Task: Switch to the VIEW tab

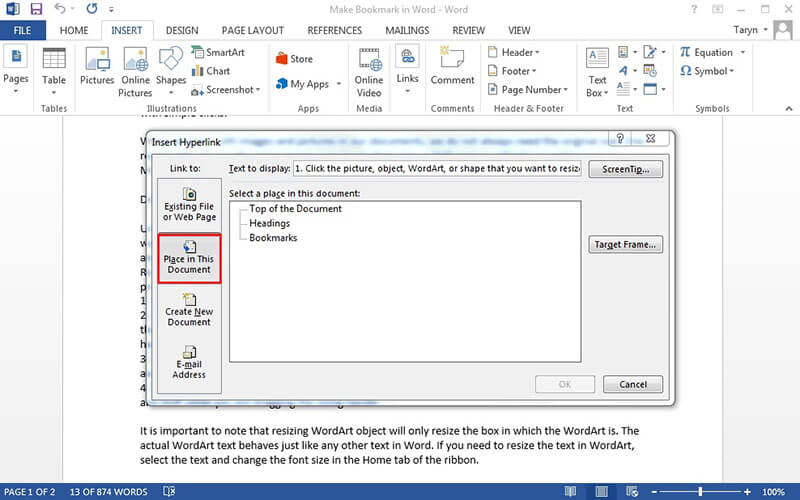Action: click(x=519, y=31)
